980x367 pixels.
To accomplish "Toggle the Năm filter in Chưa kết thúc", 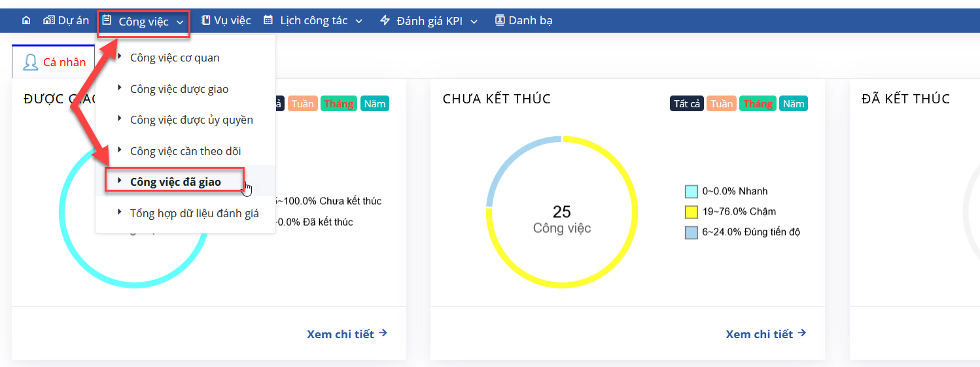I will coord(794,103).
